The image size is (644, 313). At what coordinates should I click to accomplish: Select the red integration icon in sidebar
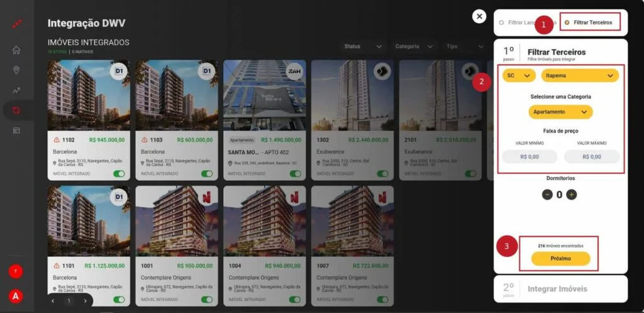click(16, 110)
